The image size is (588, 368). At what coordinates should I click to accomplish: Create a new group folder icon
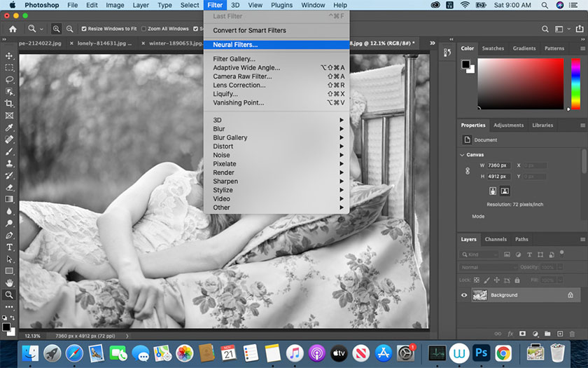[547, 334]
